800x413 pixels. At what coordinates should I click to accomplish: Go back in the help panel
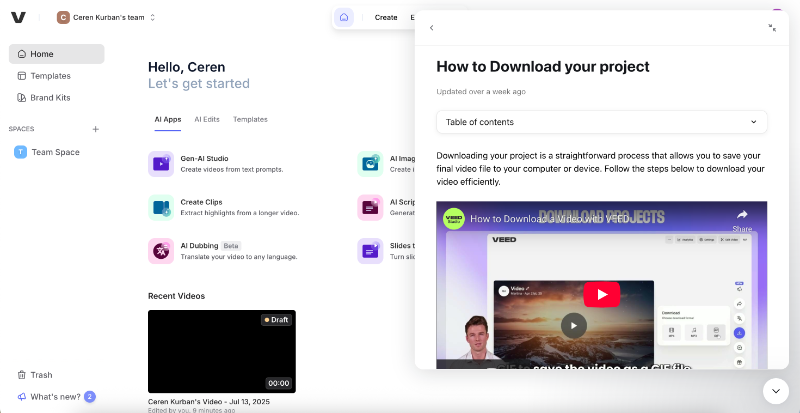pos(432,28)
